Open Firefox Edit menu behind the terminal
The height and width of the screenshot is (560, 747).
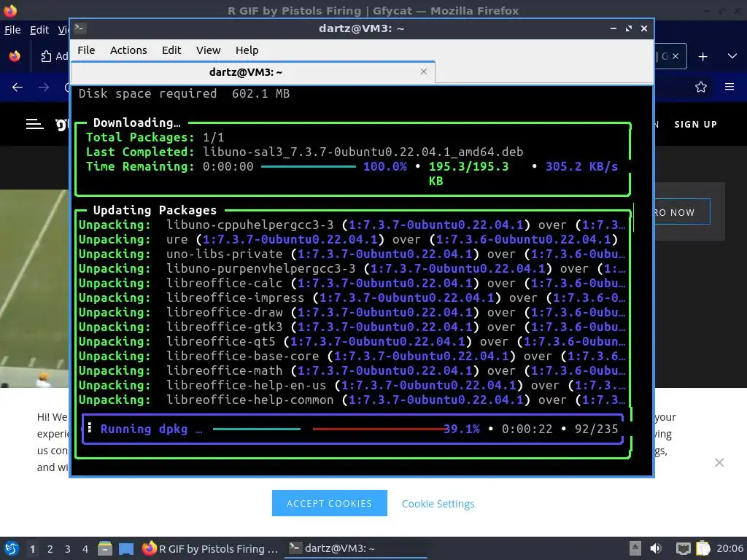39,29
